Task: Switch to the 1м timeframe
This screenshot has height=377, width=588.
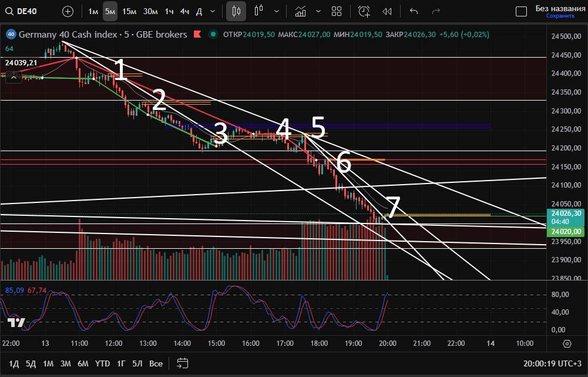Action: coord(93,11)
